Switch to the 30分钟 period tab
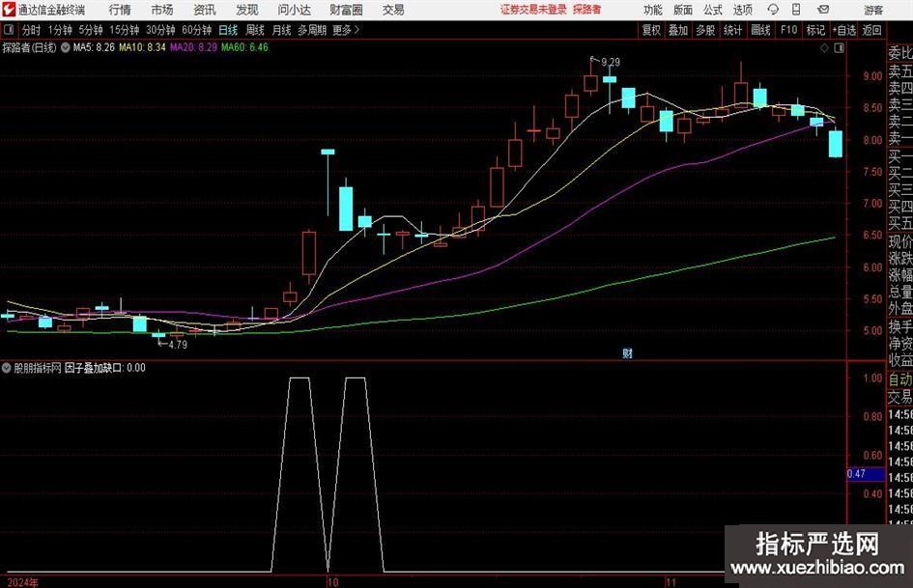 160,30
